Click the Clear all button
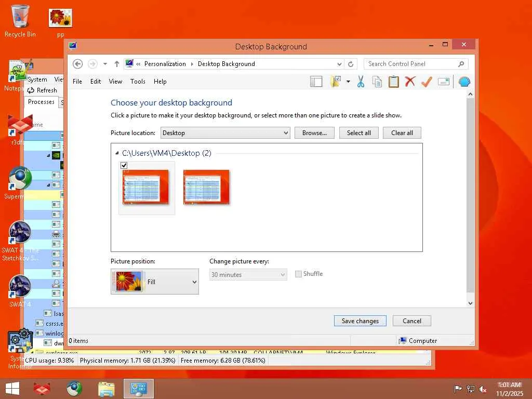532x399 pixels. (x=402, y=132)
